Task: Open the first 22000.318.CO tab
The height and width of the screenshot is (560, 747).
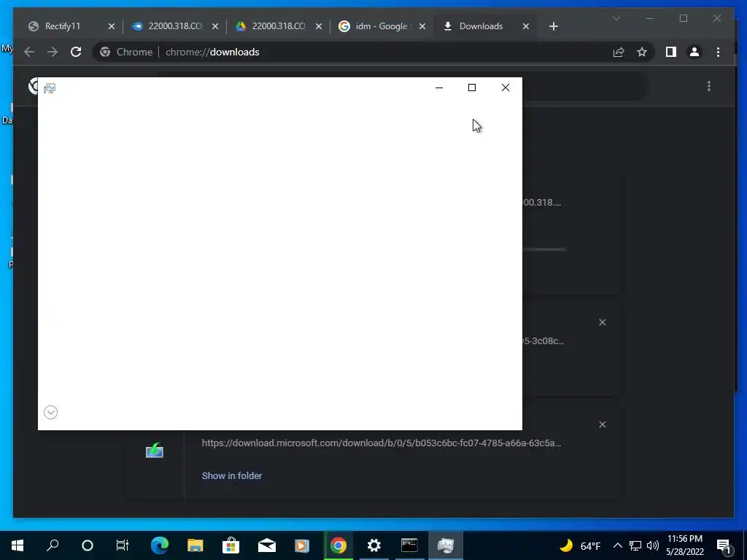Action: pos(175,26)
